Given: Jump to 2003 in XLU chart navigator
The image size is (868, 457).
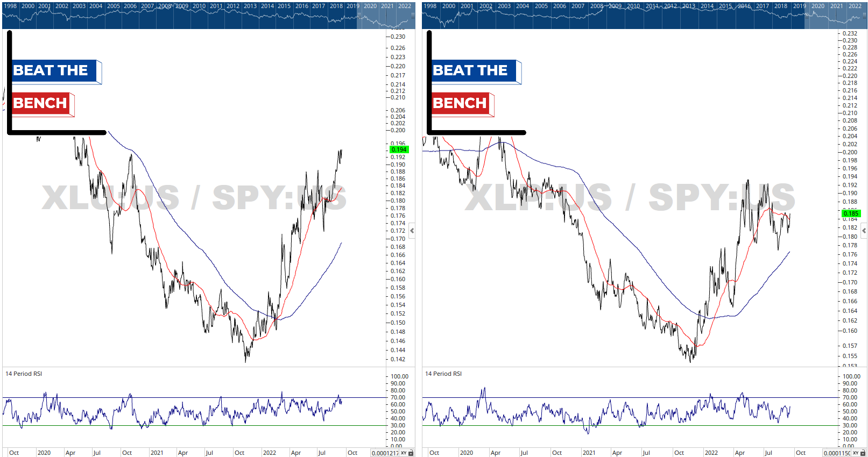Looking at the screenshot, I should (x=79, y=6).
